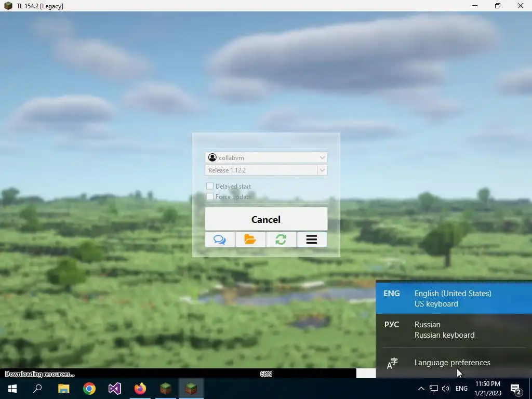This screenshot has width=532, height=399.
Task: Open Google Chrome from taskbar
Action: coord(89,389)
